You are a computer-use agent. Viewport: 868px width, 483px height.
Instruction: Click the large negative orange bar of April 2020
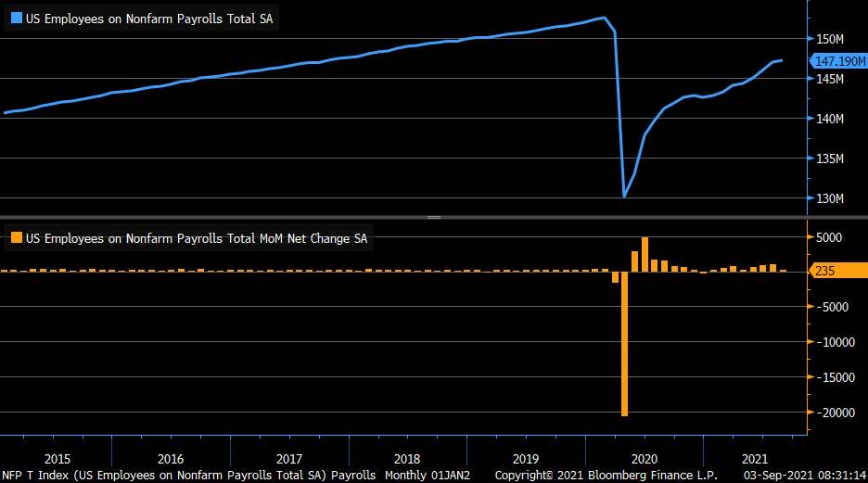624,344
